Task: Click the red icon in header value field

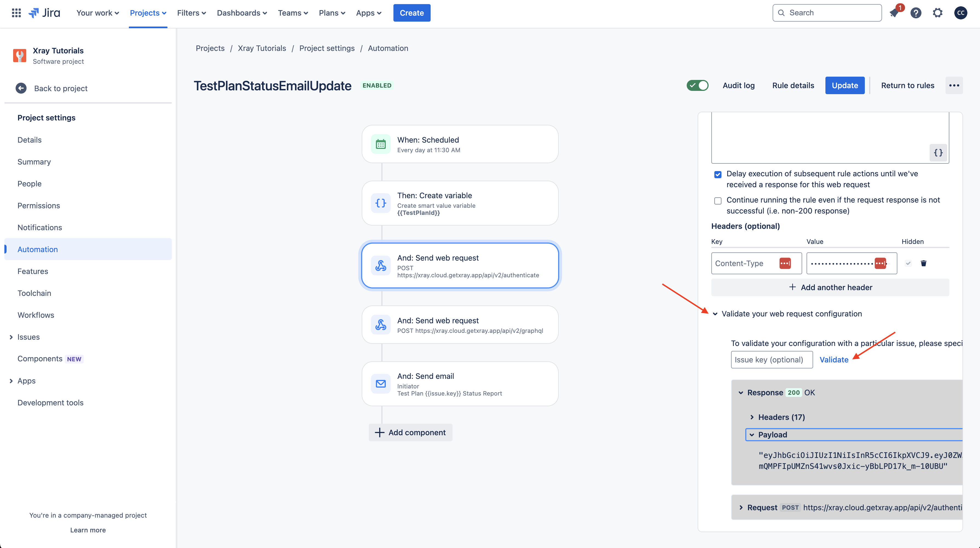Action: point(880,263)
